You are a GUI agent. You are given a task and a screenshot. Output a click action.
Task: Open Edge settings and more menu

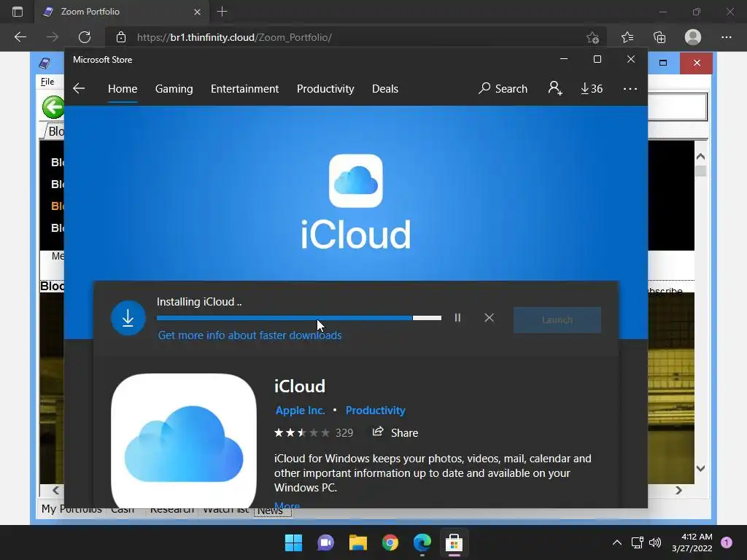[726, 37]
